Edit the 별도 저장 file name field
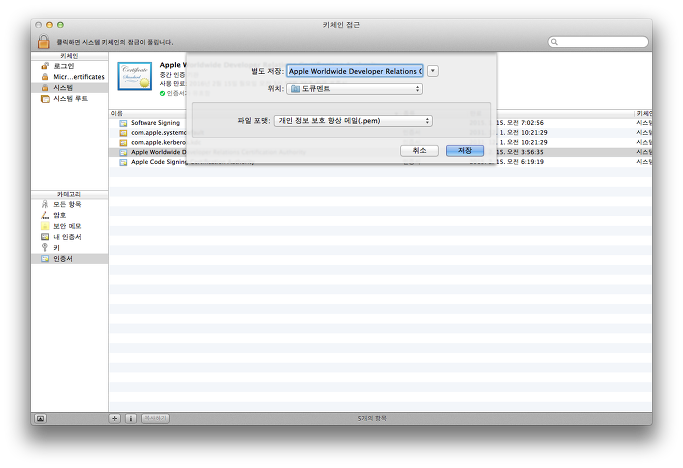This screenshot has height=468, width=683. coord(355,71)
